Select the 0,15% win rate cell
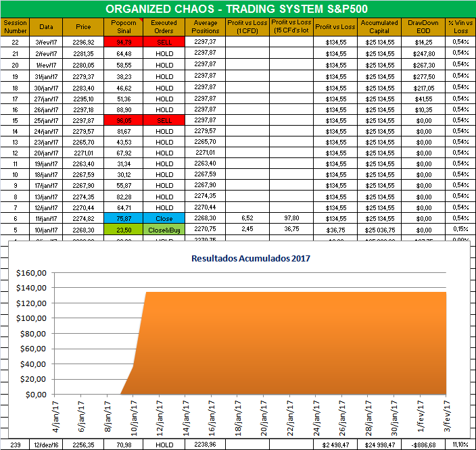 [460, 229]
